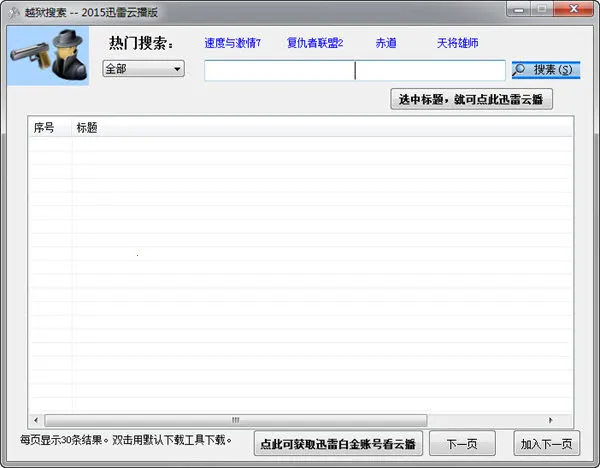Click the 赤道 hot search link
Viewport: 600px width, 468px height.
tap(386, 43)
